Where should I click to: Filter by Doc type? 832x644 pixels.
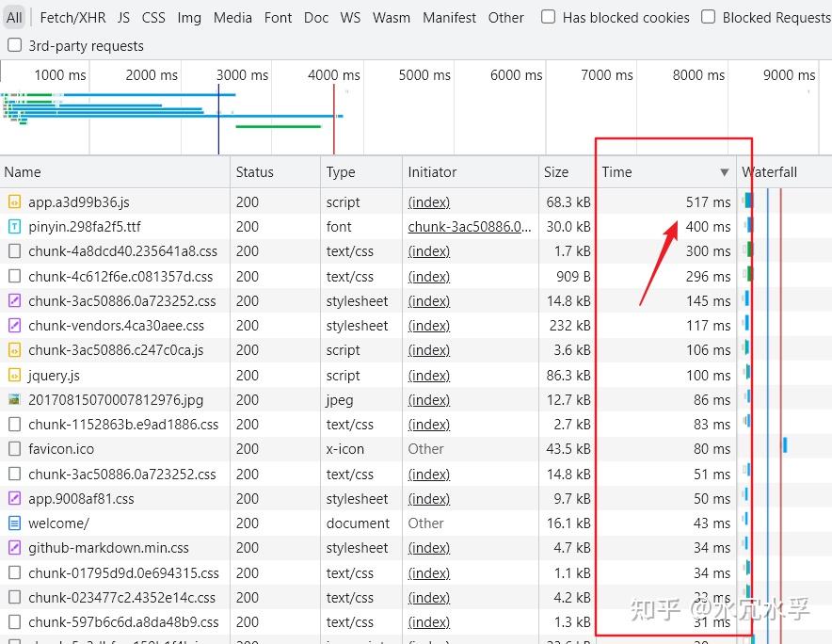click(x=316, y=18)
